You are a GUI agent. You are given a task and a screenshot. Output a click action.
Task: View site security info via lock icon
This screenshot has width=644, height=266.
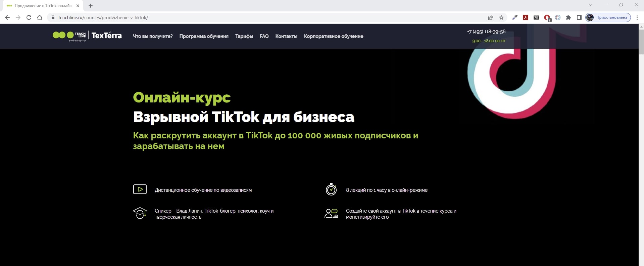pos(53,17)
